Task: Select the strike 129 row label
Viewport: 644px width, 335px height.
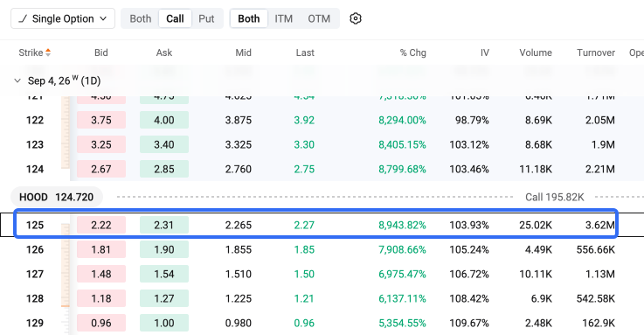Action: (x=35, y=323)
